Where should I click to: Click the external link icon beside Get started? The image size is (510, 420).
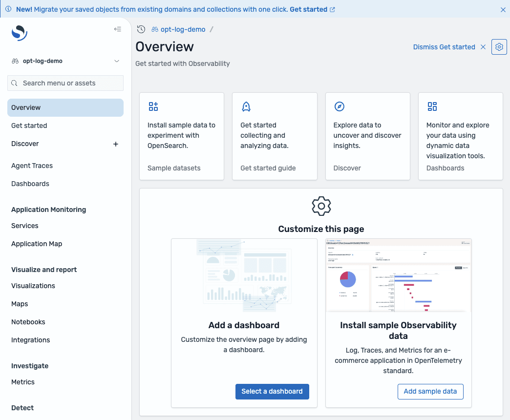(332, 9)
